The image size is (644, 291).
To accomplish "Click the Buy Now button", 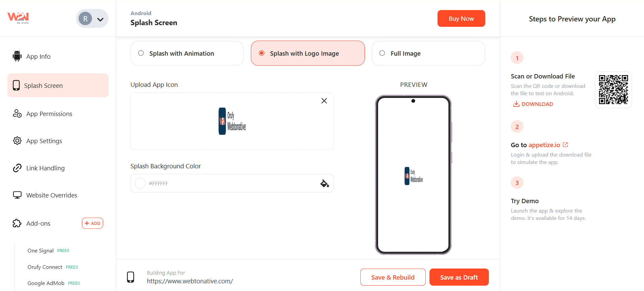I will coord(461,18).
